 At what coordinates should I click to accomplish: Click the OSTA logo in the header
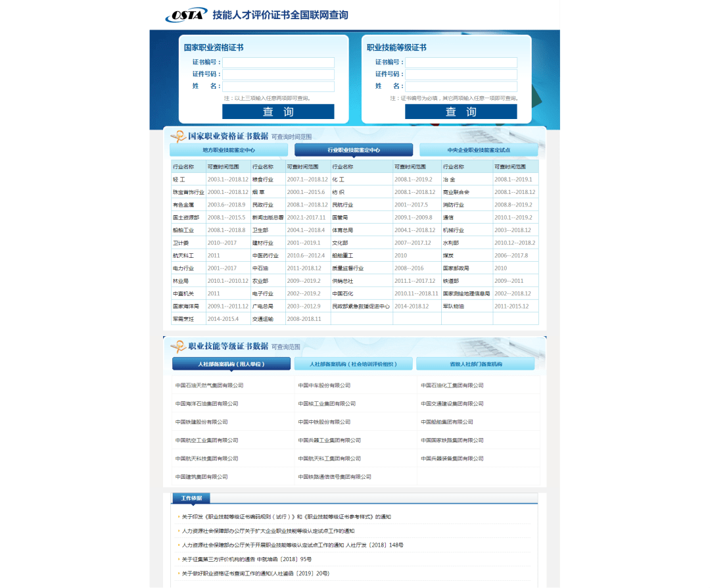coord(186,15)
